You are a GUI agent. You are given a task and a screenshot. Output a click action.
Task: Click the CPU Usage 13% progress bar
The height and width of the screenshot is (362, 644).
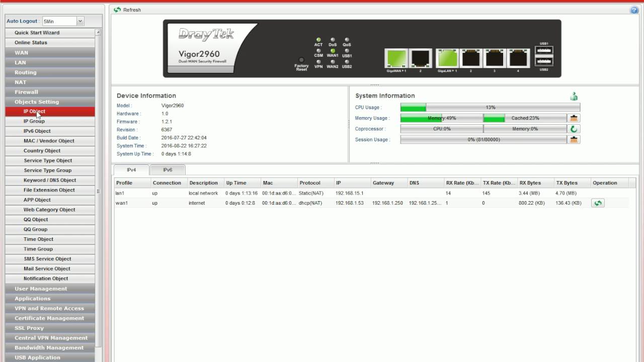490,107
